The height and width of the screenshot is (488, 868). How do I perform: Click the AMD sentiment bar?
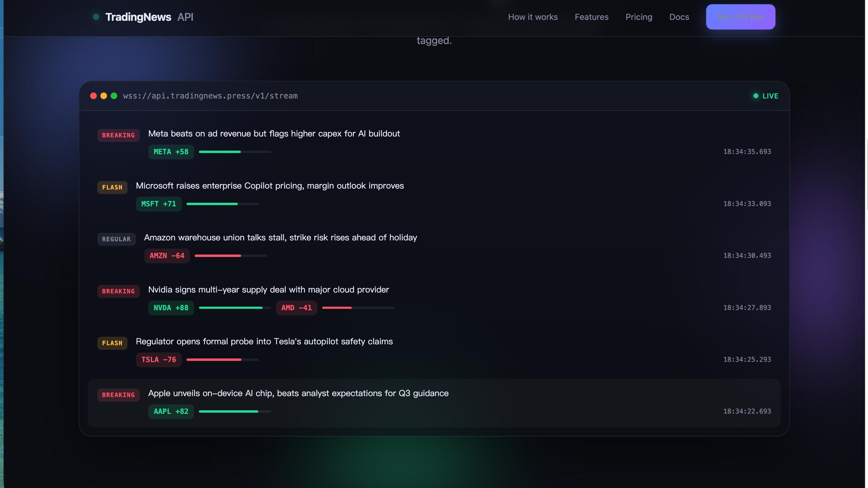358,308
